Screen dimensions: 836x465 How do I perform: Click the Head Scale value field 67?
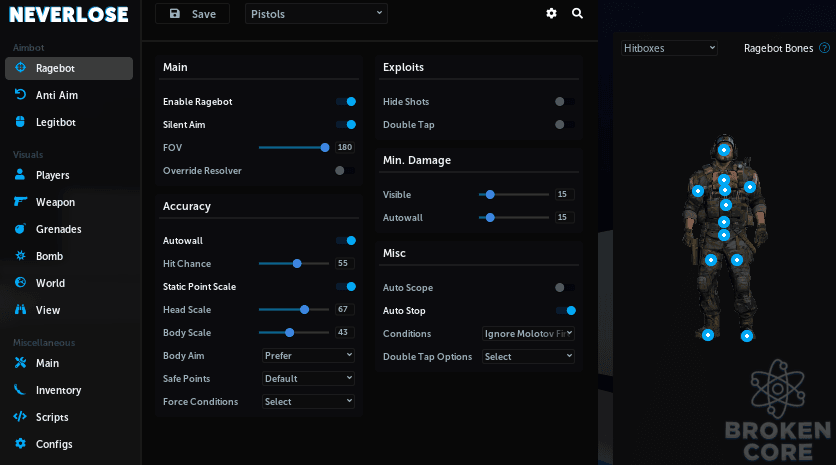pos(345,309)
